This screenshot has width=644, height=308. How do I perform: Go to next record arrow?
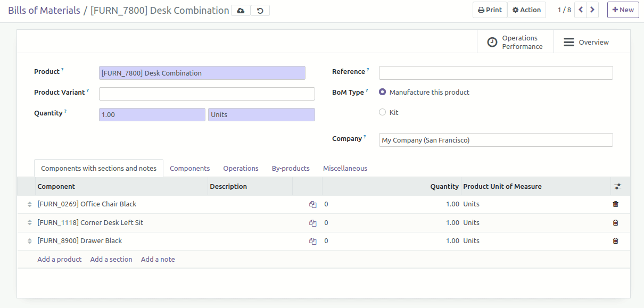coord(592,10)
